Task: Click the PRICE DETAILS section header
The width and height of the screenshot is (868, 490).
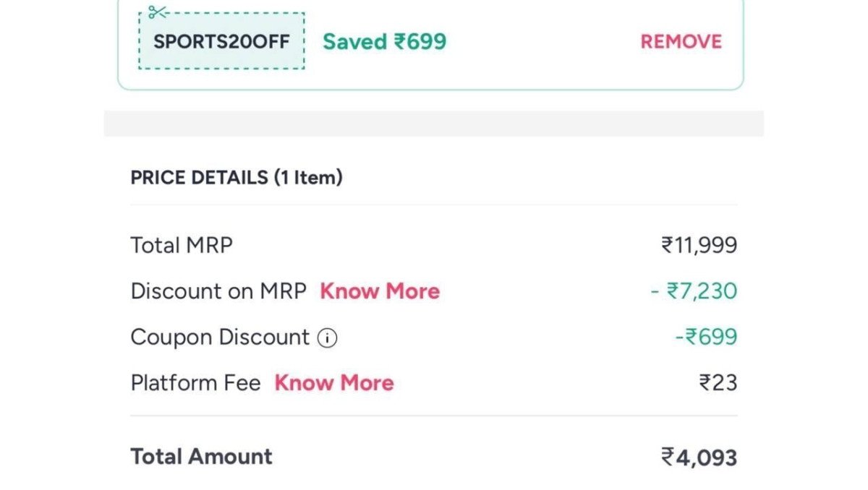Action: [x=237, y=177]
